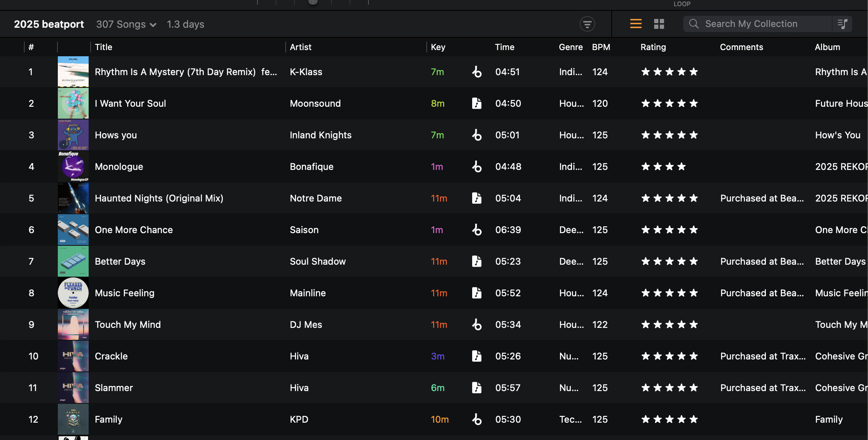868x440 pixels.
Task: Sort tracks by BPM column header
Action: [x=601, y=47]
